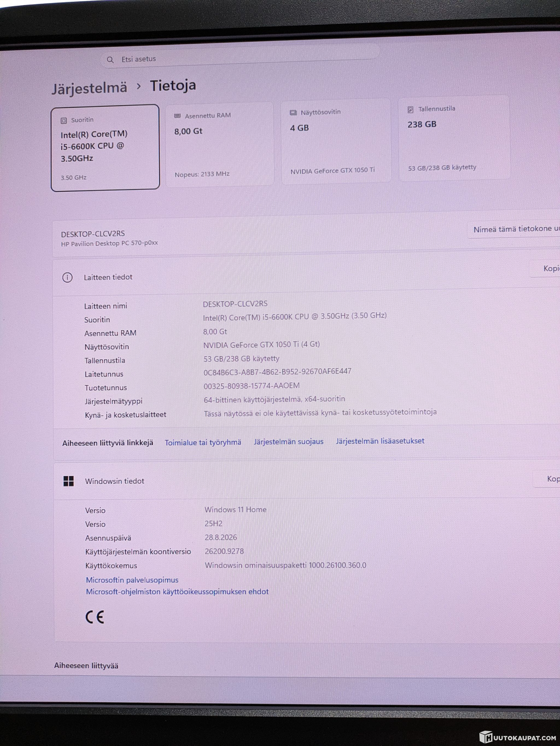Collapse the Windowsin tiedot section header
This screenshot has width=560, height=746.
(x=307, y=480)
